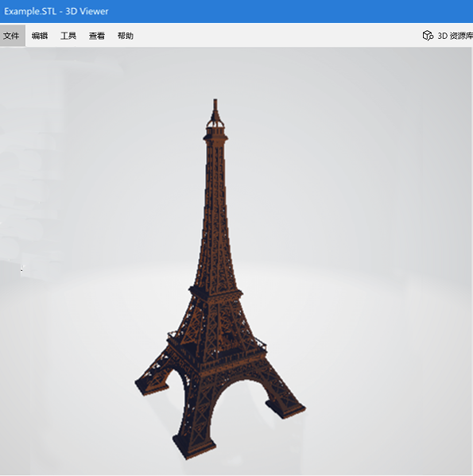Open the 查看 menu

tap(97, 36)
